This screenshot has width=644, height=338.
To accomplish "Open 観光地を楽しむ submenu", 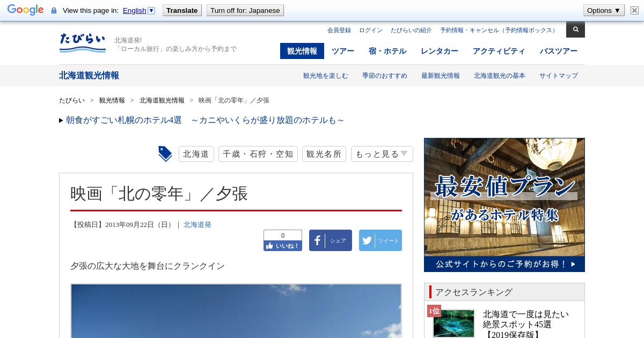I will [326, 76].
